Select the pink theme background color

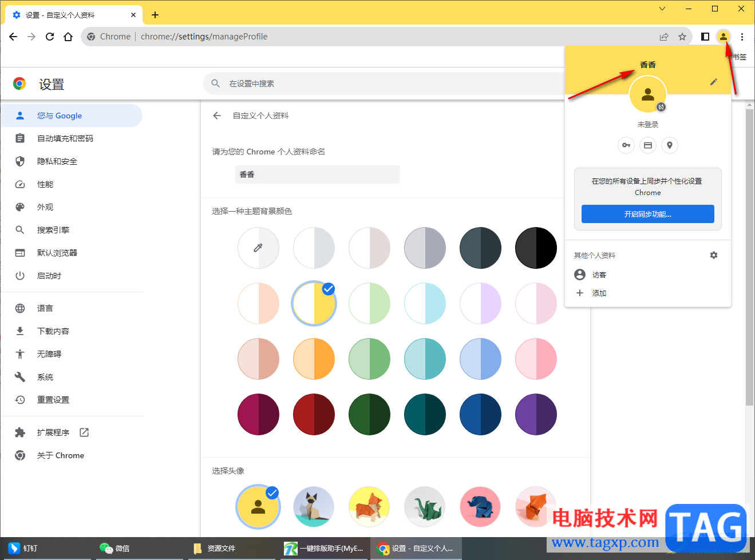[536, 359]
